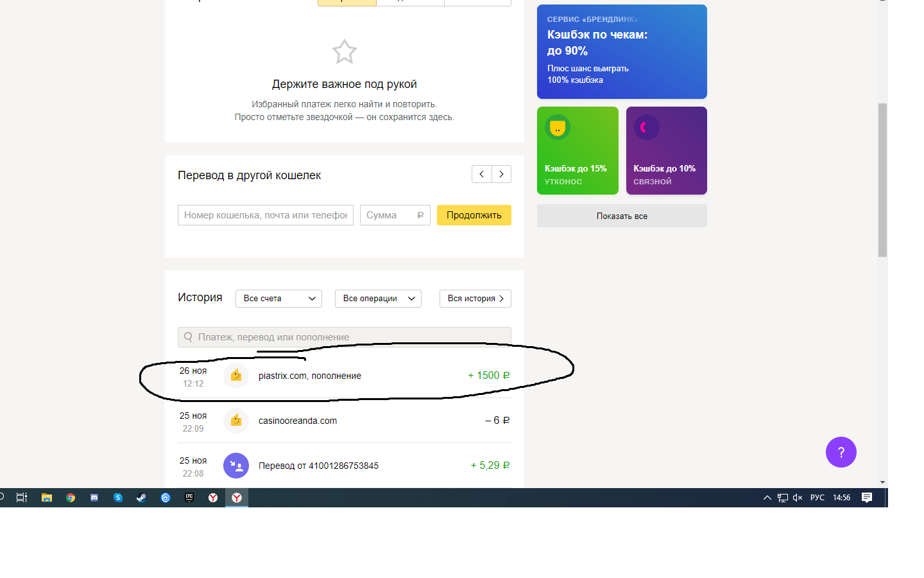Open Ubisoft Connect from the taskbar
This screenshot has height=578, width=924.
click(x=166, y=498)
